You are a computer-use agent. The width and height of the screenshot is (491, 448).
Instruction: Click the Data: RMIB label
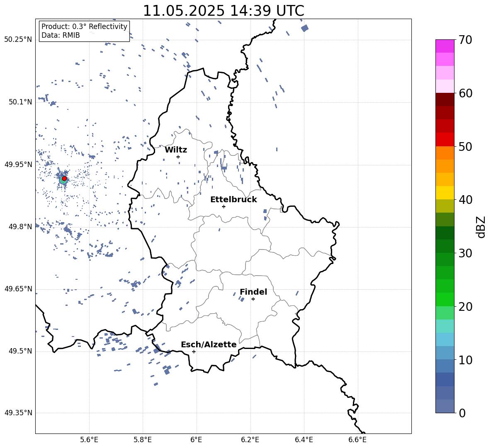[x=61, y=35]
